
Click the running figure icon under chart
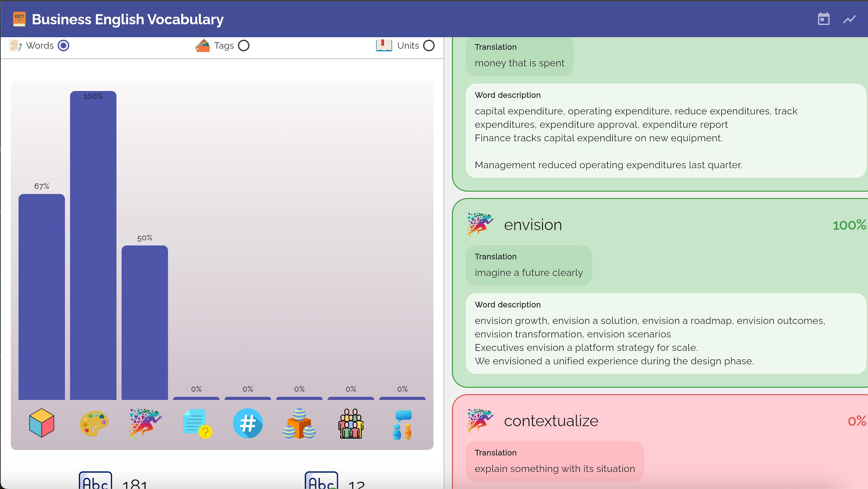tap(145, 423)
